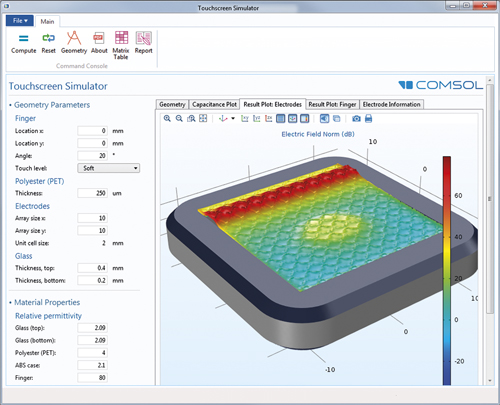
Task: Click the finger Location x field
Action: (92, 131)
